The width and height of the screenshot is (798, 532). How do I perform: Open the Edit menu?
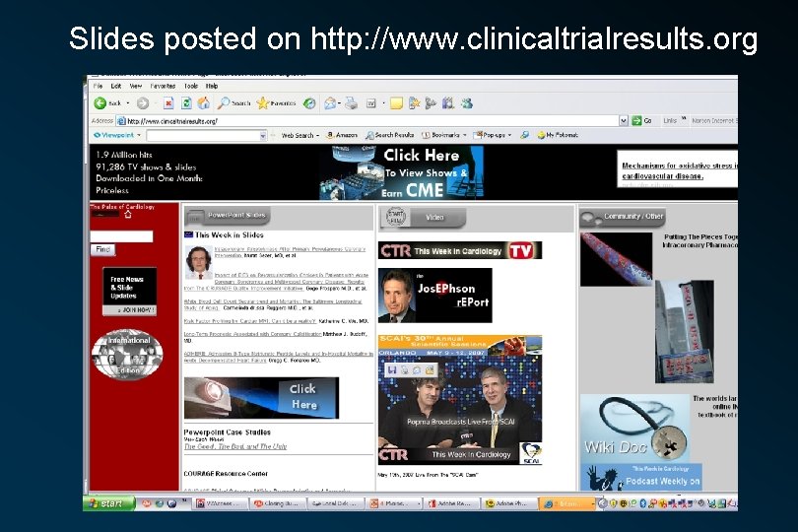(116, 86)
